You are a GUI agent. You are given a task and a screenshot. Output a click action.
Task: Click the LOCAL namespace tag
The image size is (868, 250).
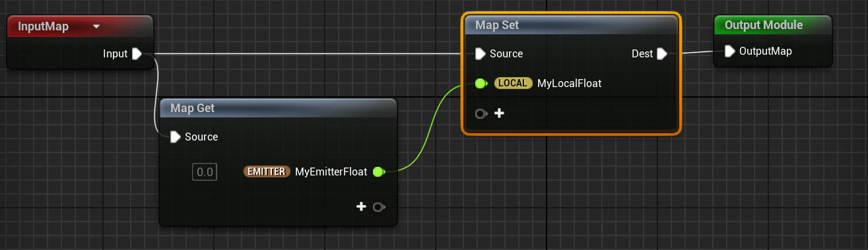point(513,83)
